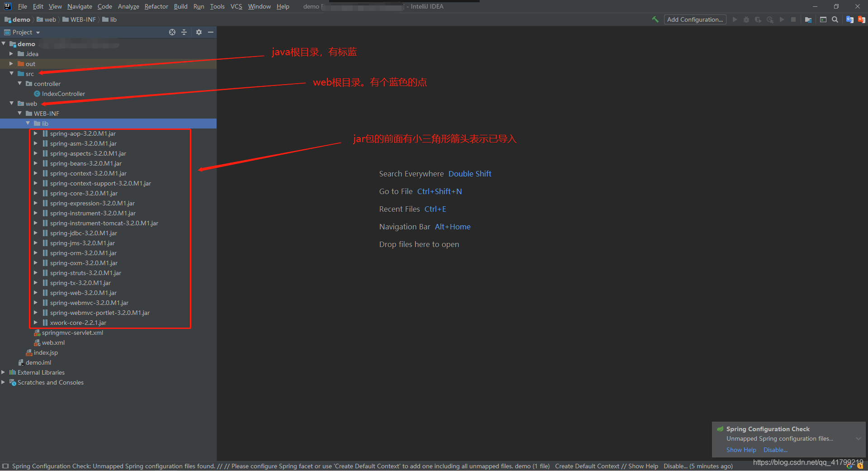Collapse the lib folder
Image resolution: width=868 pixels, height=471 pixels.
tap(28, 124)
